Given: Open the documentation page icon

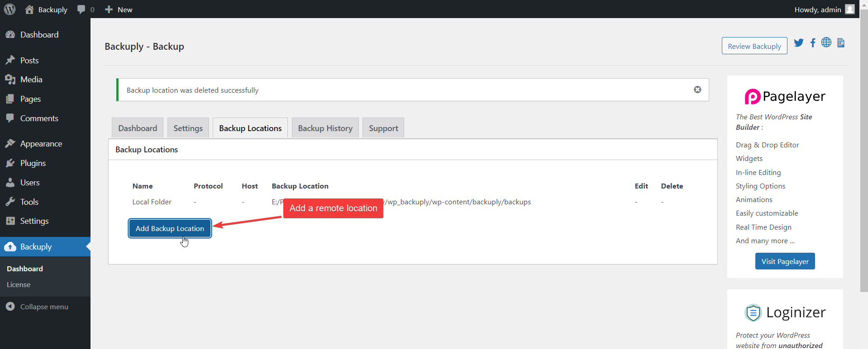Looking at the screenshot, I should [x=841, y=43].
